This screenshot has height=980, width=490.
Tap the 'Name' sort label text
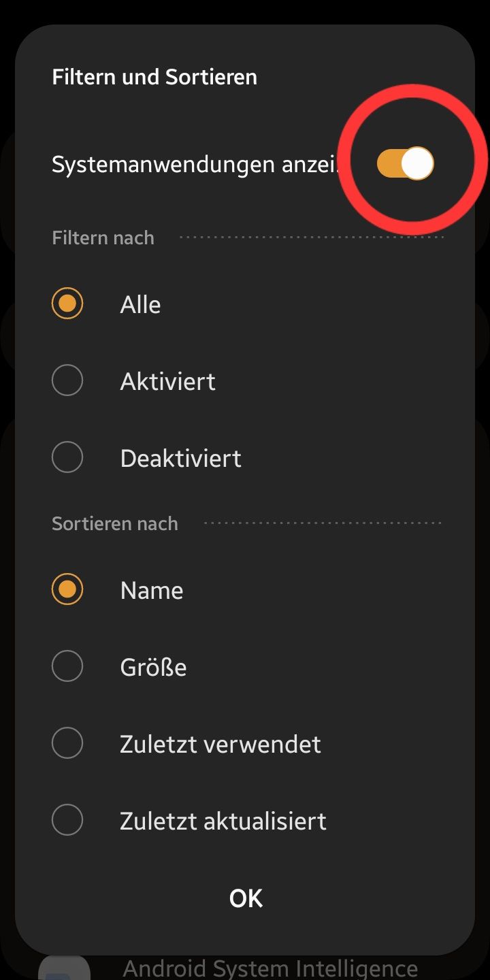pos(151,590)
